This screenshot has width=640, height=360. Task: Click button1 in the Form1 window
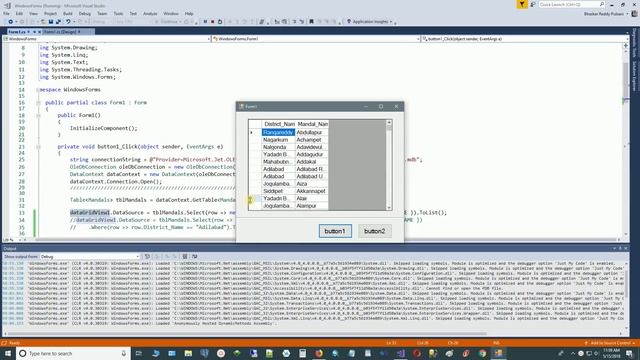(335, 231)
